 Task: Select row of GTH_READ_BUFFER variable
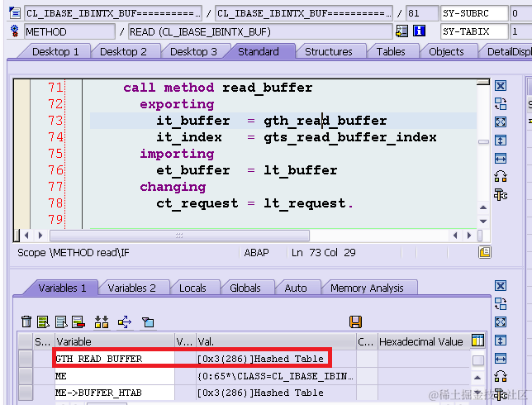(x=26, y=359)
